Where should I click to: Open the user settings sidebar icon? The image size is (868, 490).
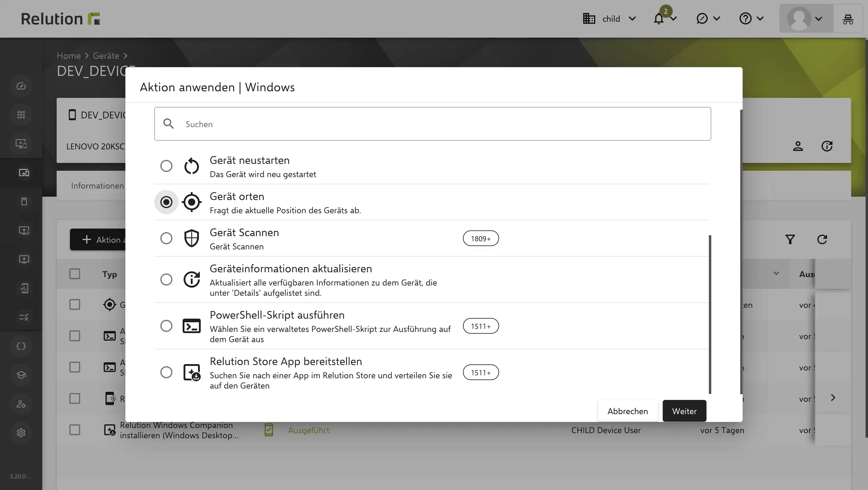coord(21,404)
